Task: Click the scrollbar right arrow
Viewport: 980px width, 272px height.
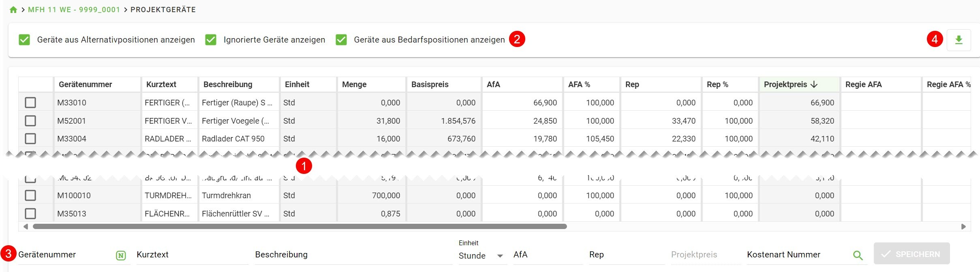Action: pos(963,227)
